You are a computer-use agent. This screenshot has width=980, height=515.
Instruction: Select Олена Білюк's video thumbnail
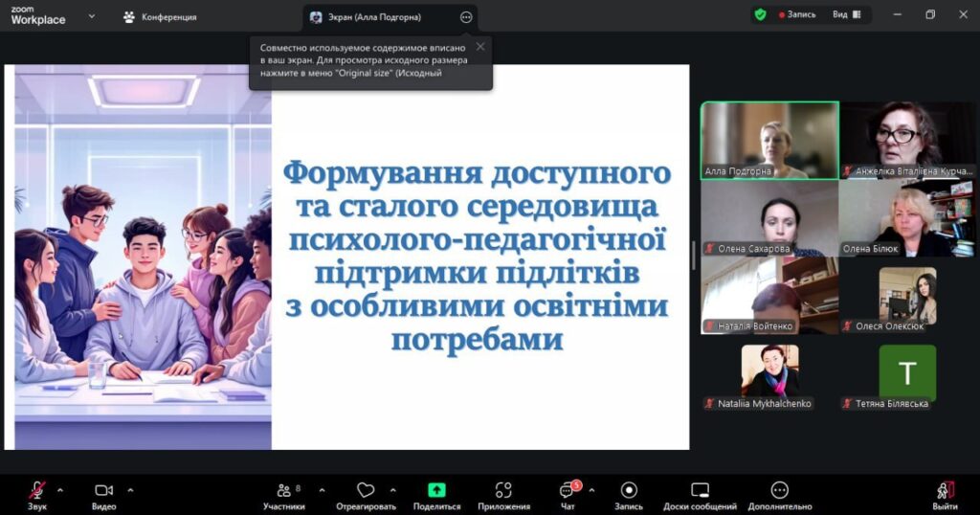pyautogui.click(x=906, y=218)
